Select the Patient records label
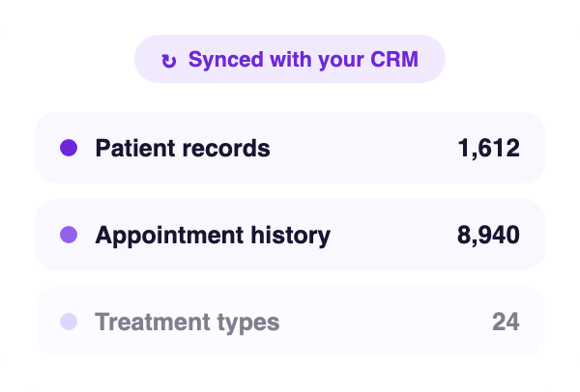The width and height of the screenshot is (580, 392). pyautogui.click(x=183, y=148)
